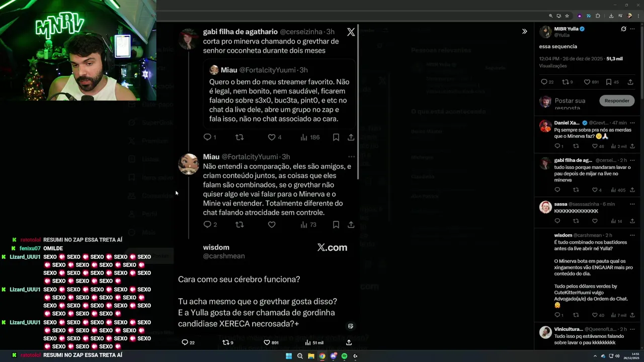Bookmark Yulla post showing 45

612,82
